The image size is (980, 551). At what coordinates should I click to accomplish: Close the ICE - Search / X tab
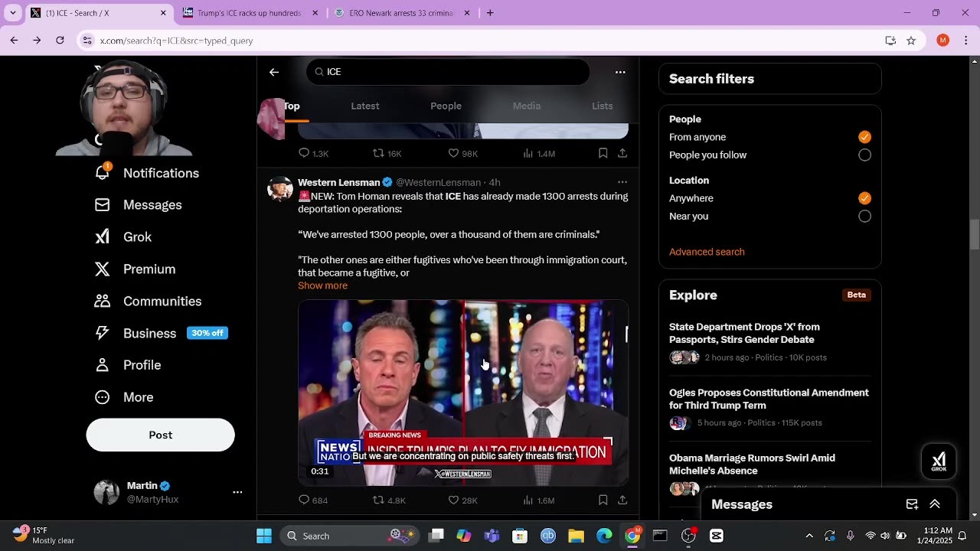(x=163, y=13)
